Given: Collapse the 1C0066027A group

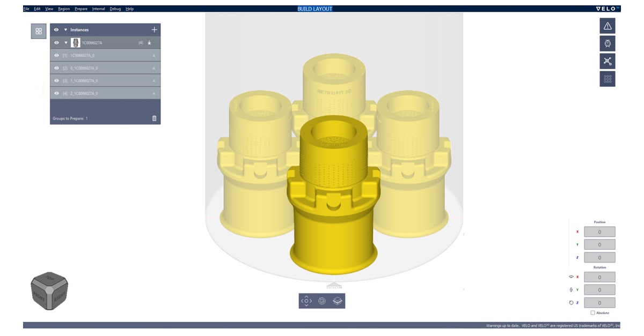Looking at the screenshot, I should coord(64,42).
